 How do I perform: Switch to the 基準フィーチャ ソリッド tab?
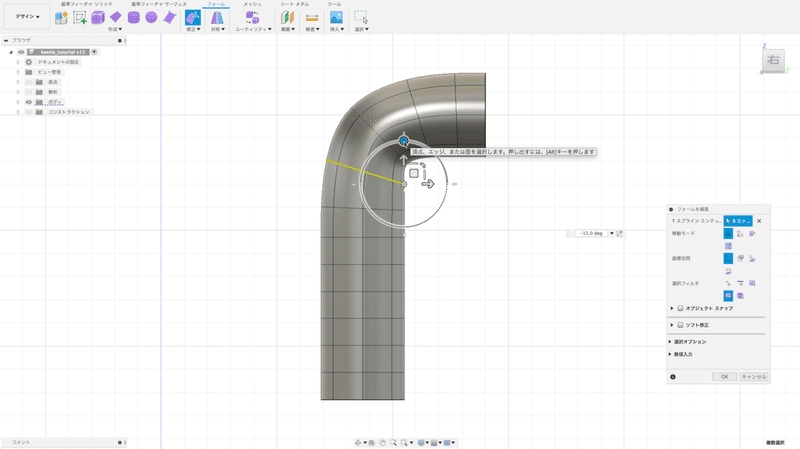tap(87, 4)
